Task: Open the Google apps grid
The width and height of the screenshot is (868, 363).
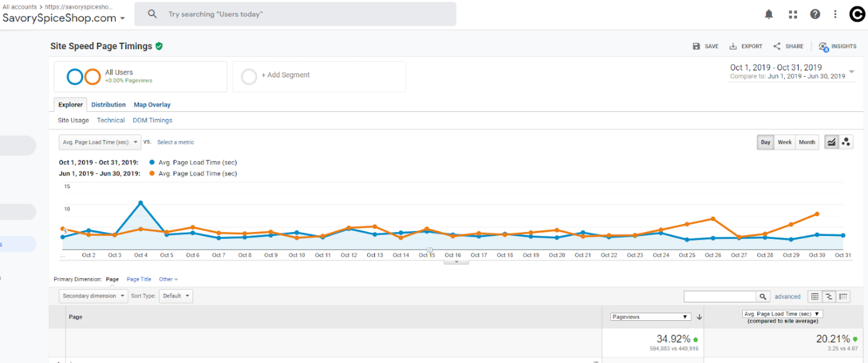Action: pos(793,14)
